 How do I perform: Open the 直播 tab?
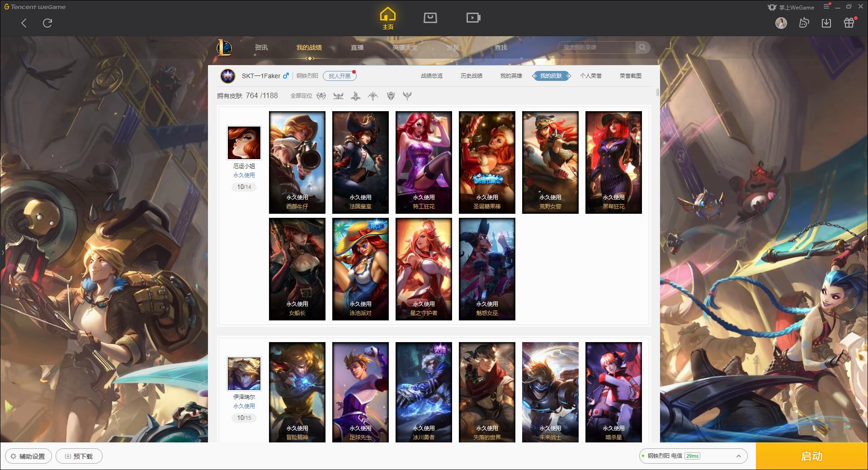pos(357,47)
